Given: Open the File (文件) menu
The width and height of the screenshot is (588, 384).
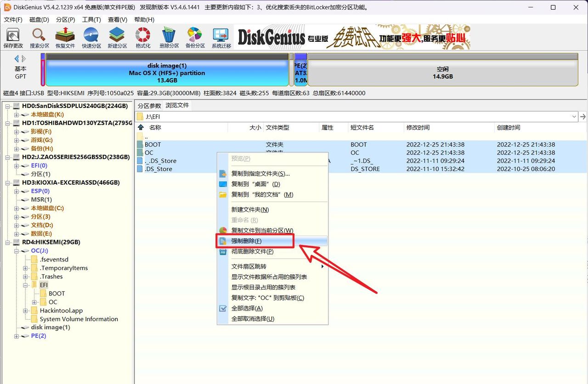Looking at the screenshot, I should coord(13,20).
